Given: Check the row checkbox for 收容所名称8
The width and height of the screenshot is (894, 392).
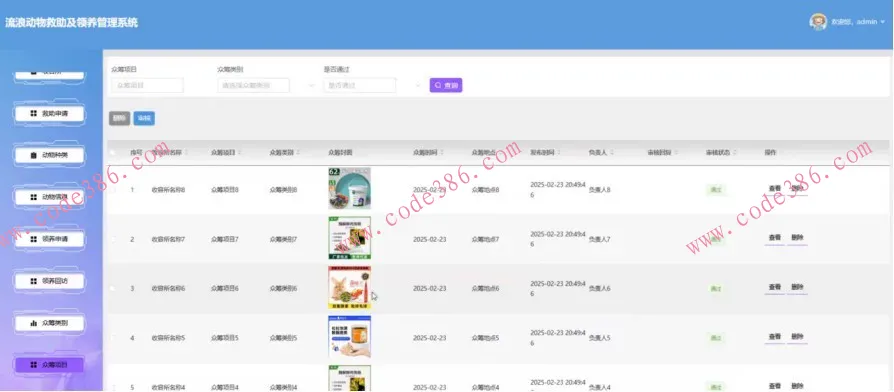Looking at the screenshot, I should pyautogui.click(x=113, y=190).
